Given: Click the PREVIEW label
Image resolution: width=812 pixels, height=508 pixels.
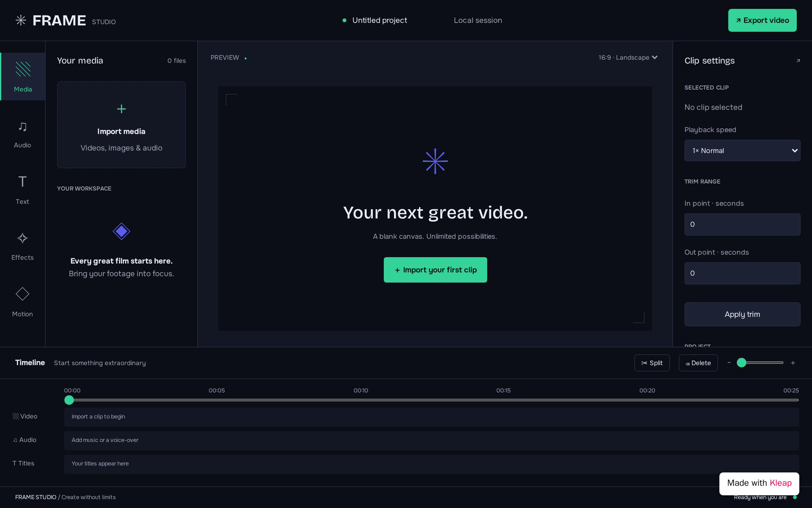Looking at the screenshot, I should point(225,57).
